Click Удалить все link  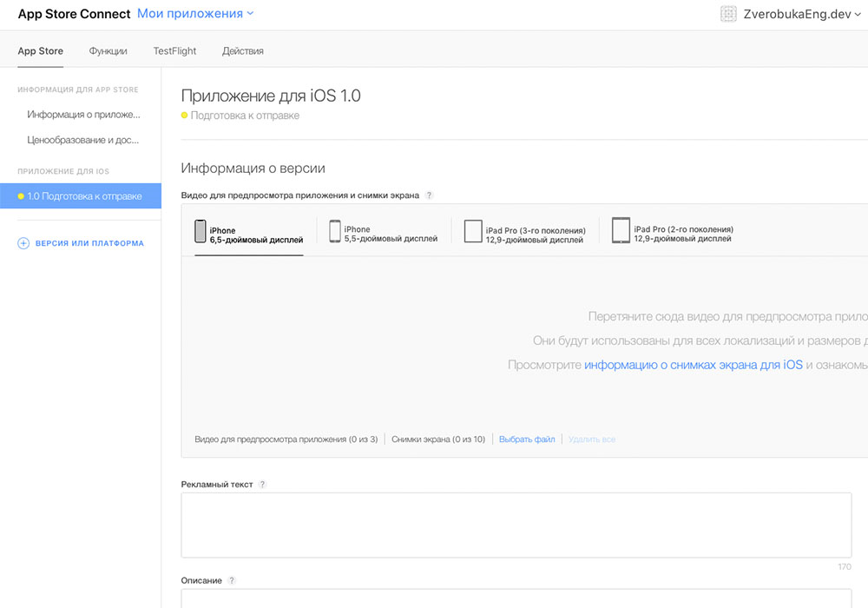point(592,439)
